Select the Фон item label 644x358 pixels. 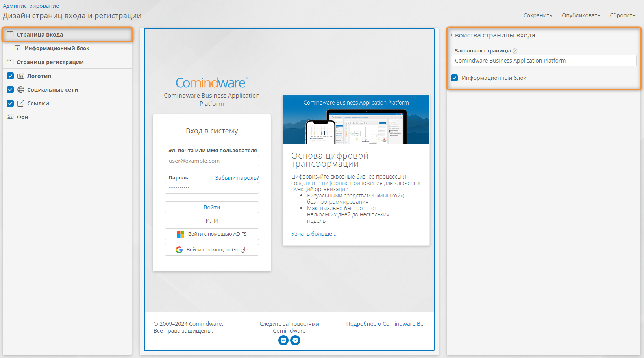point(22,117)
